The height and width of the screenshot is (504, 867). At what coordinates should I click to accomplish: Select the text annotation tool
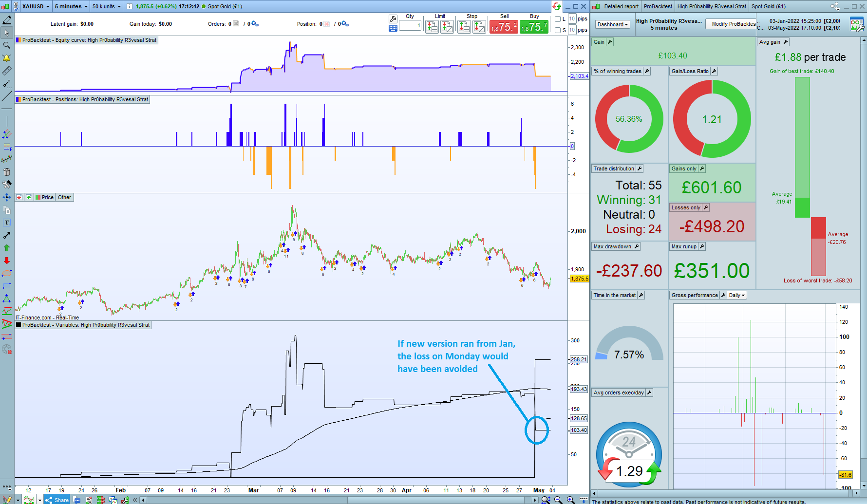[x=7, y=223]
